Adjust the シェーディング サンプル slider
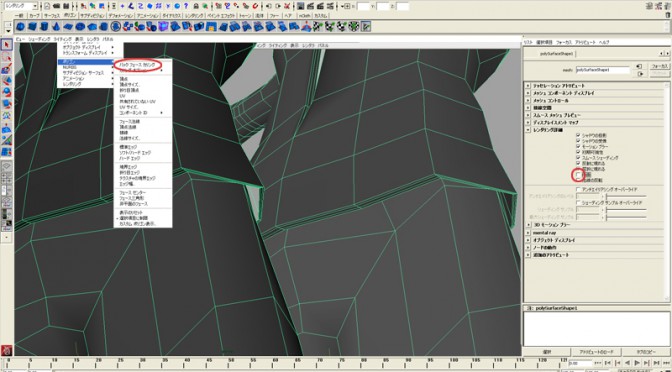Screen dimensions: 672x372 627,210
